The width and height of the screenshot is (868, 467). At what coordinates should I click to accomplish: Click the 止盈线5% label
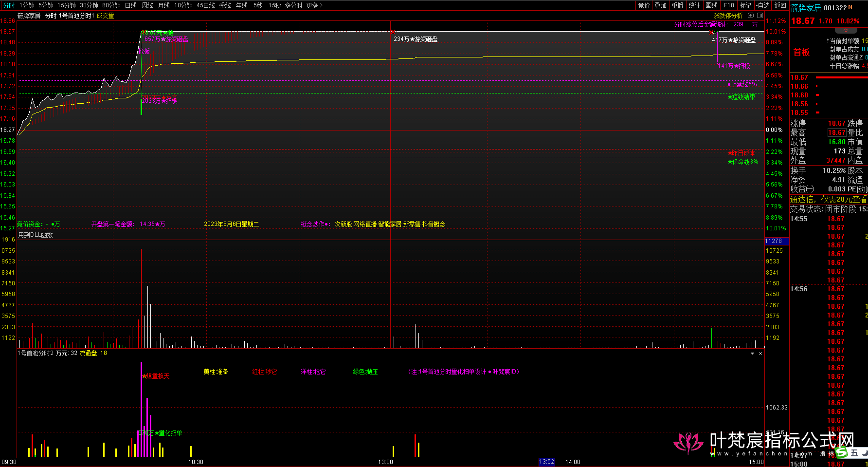coord(742,84)
